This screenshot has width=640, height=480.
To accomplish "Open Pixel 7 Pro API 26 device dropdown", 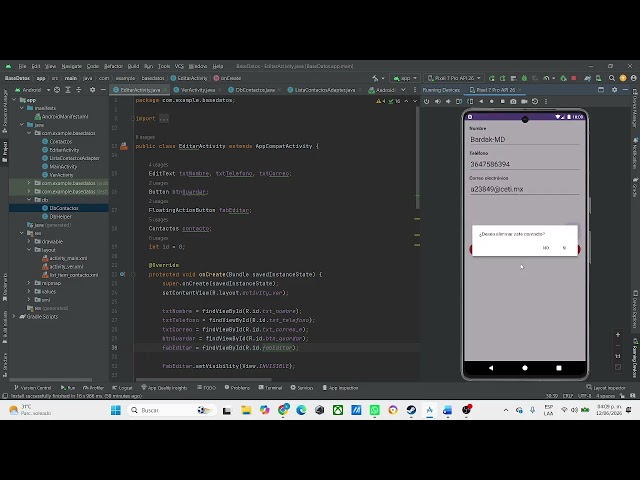I will click(x=454, y=78).
